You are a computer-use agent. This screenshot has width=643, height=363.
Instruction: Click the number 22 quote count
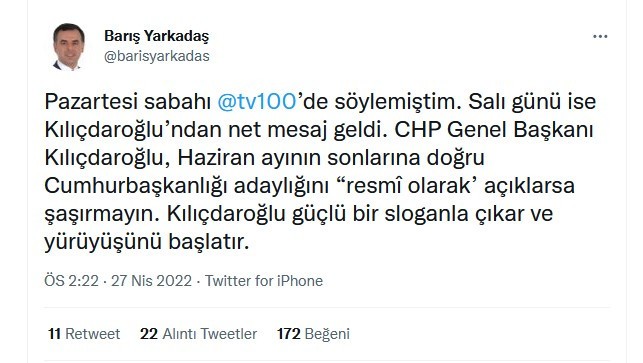148,334
